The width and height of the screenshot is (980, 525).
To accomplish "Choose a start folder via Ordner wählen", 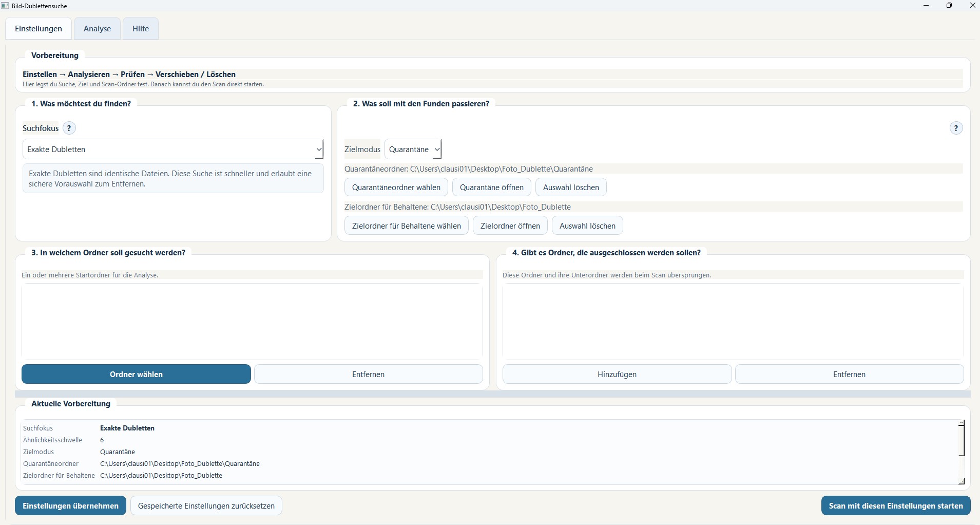I will coord(136,374).
